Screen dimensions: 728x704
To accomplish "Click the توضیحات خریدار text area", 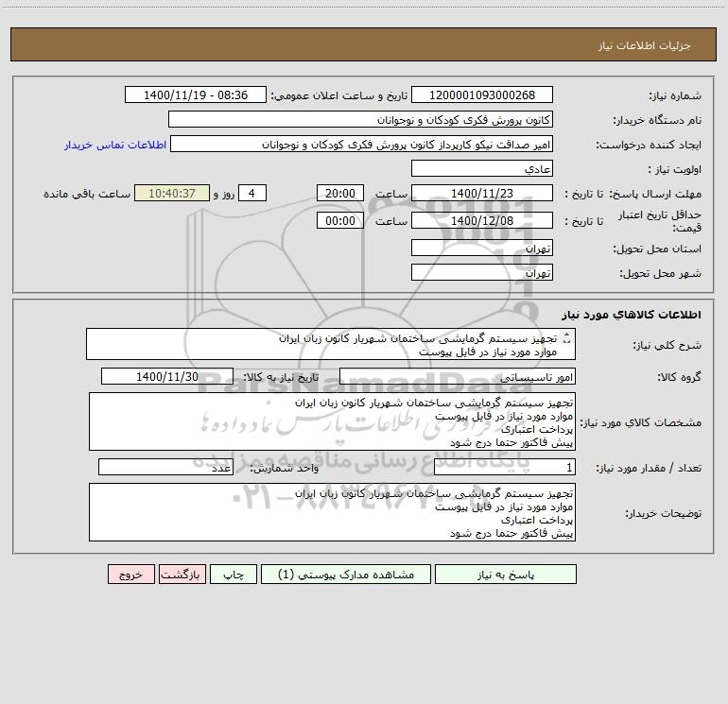I will [x=332, y=512].
